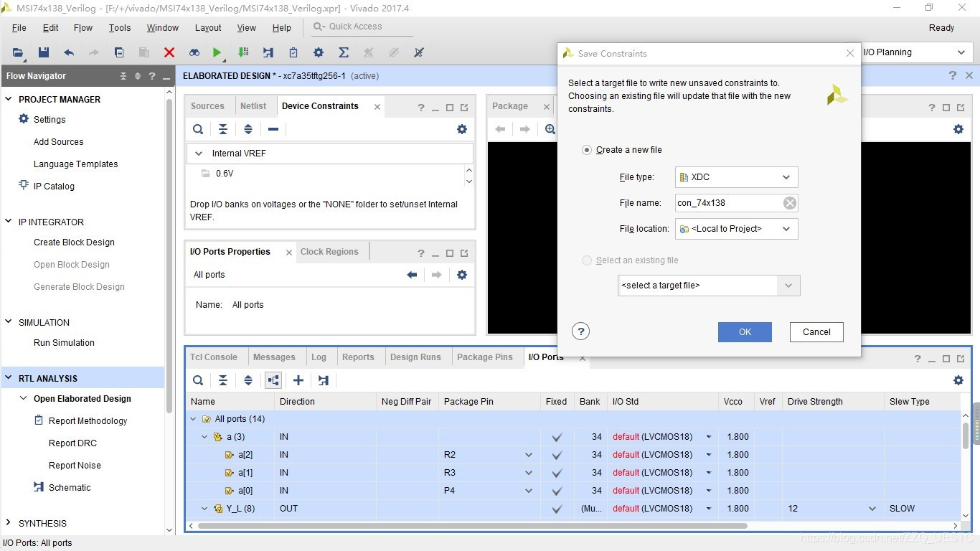980x551 pixels.
Task: Toggle Fixed checkmark for Y_L (8) group
Action: pos(557,509)
